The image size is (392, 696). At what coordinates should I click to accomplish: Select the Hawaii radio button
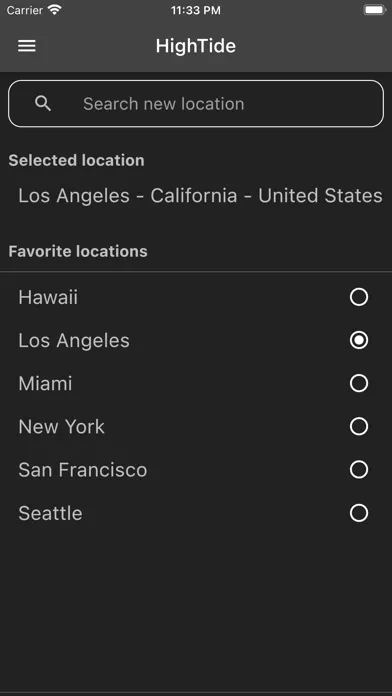click(359, 297)
